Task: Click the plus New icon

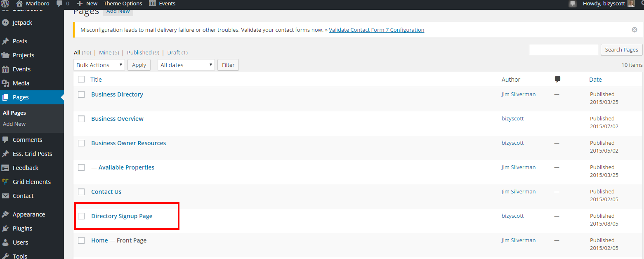Action: [x=80, y=4]
